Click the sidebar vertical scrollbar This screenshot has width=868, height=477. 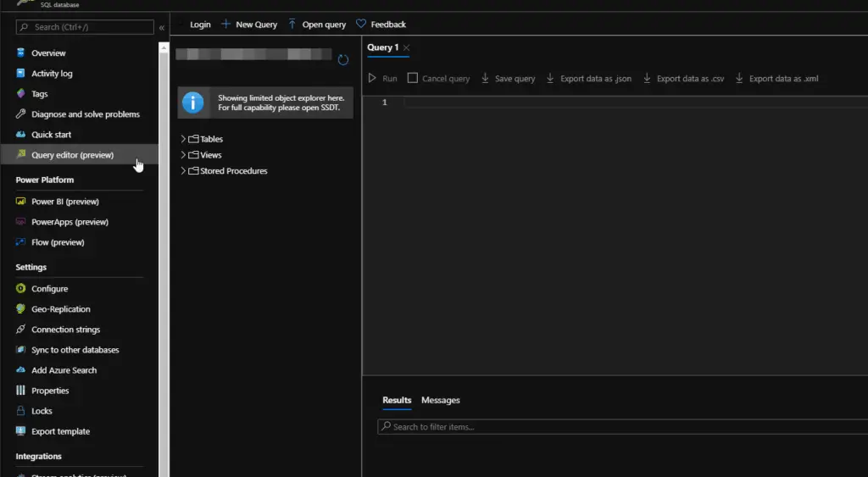tap(164, 254)
